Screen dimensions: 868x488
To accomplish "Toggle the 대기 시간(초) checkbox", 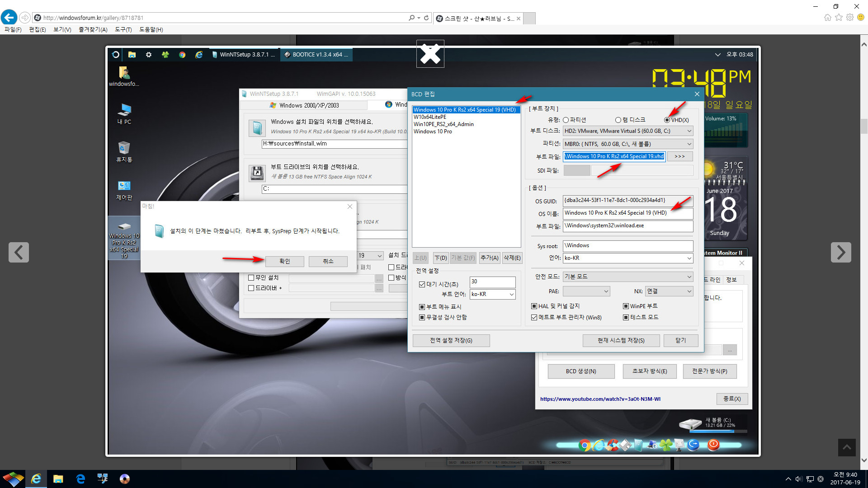I will [x=422, y=285].
